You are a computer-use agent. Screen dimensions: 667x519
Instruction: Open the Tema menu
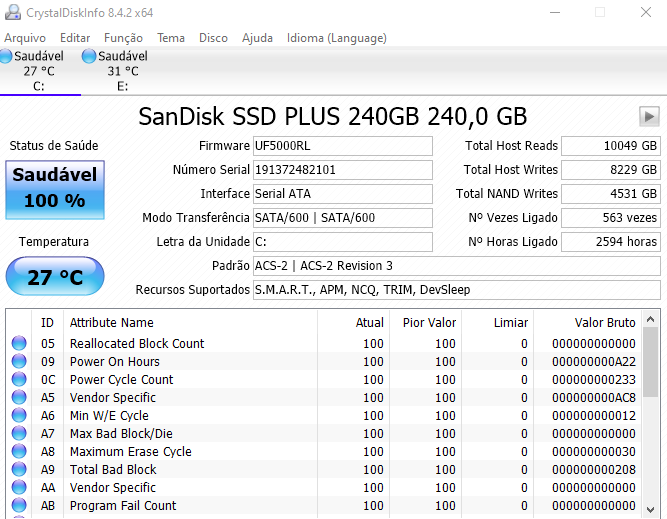coord(171,38)
